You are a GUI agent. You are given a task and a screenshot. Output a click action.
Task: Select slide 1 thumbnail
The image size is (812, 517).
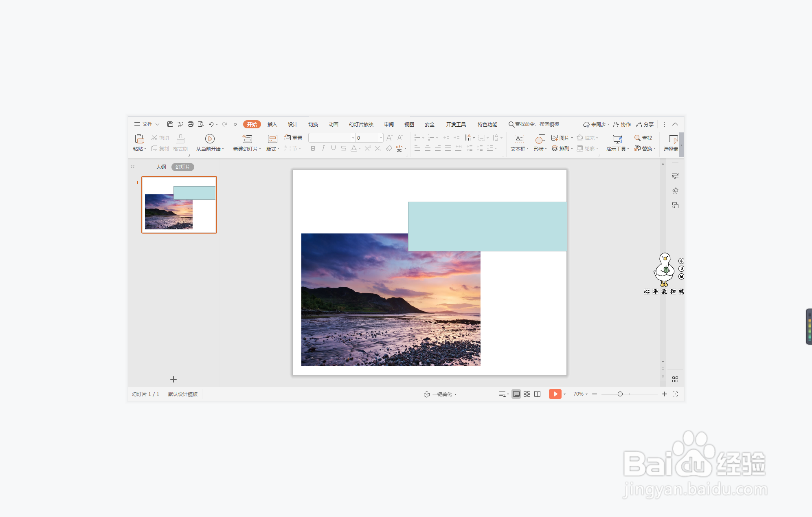coord(179,205)
